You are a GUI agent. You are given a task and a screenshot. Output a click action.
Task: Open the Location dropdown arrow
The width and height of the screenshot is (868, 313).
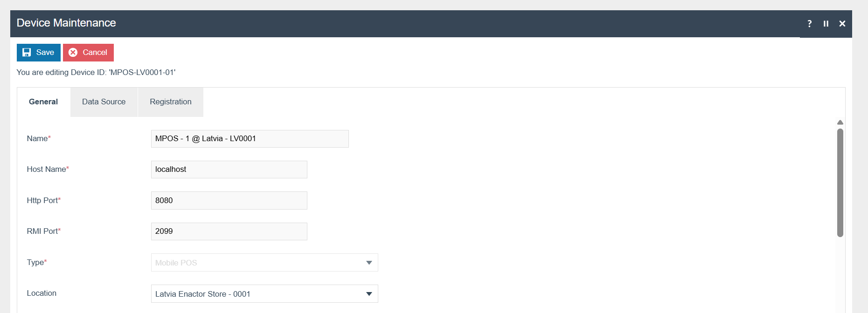coord(369,294)
